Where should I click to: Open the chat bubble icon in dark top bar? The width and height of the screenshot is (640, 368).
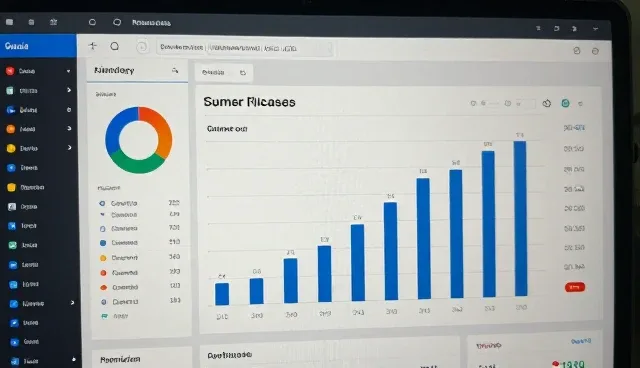117,22
